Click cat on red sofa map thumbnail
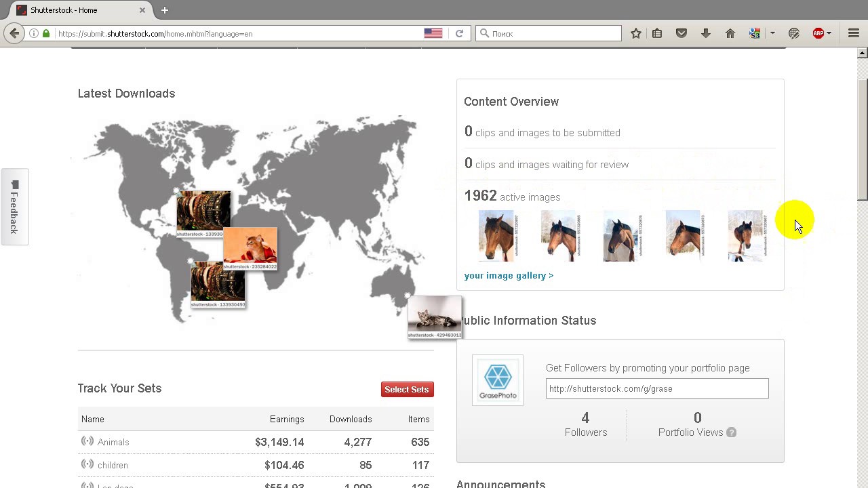 point(250,249)
